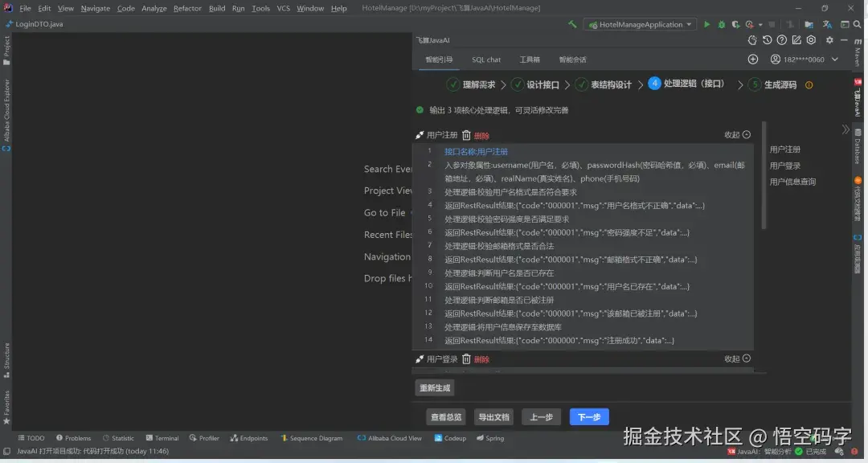868x463 pixels.
Task: Run HotelManageApplication with the green run icon
Action: pyautogui.click(x=706, y=24)
